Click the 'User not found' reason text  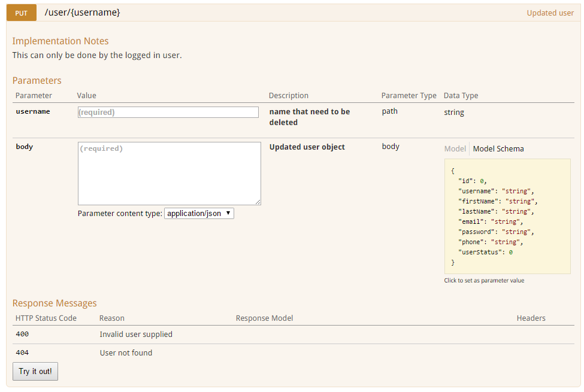pos(126,353)
